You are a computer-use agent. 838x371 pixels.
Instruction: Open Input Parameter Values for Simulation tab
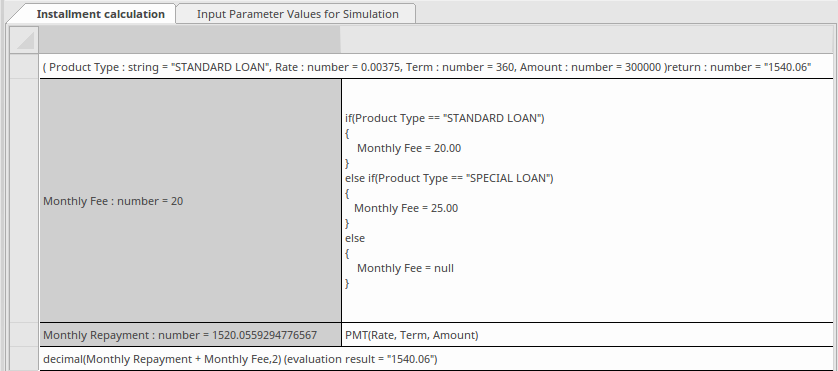click(x=297, y=14)
